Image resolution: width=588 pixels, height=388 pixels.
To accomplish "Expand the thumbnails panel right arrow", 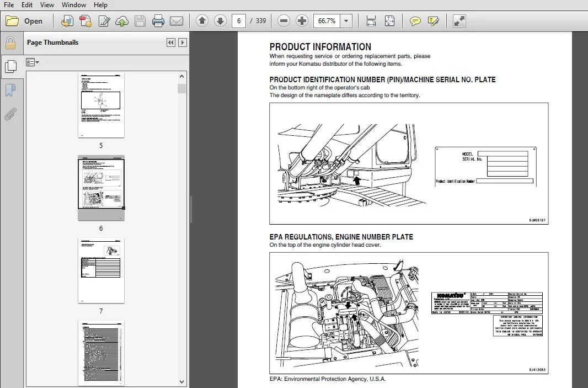I will pos(182,42).
